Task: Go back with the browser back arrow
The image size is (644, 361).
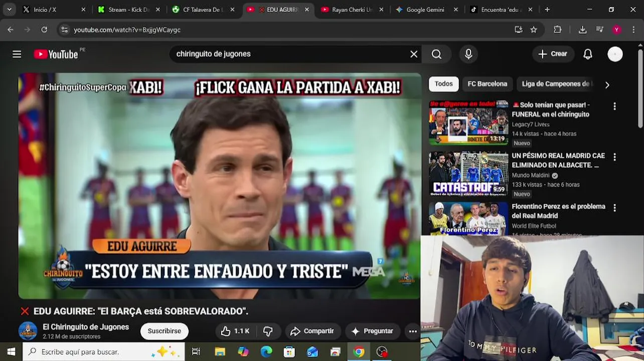Action: tap(11, 30)
